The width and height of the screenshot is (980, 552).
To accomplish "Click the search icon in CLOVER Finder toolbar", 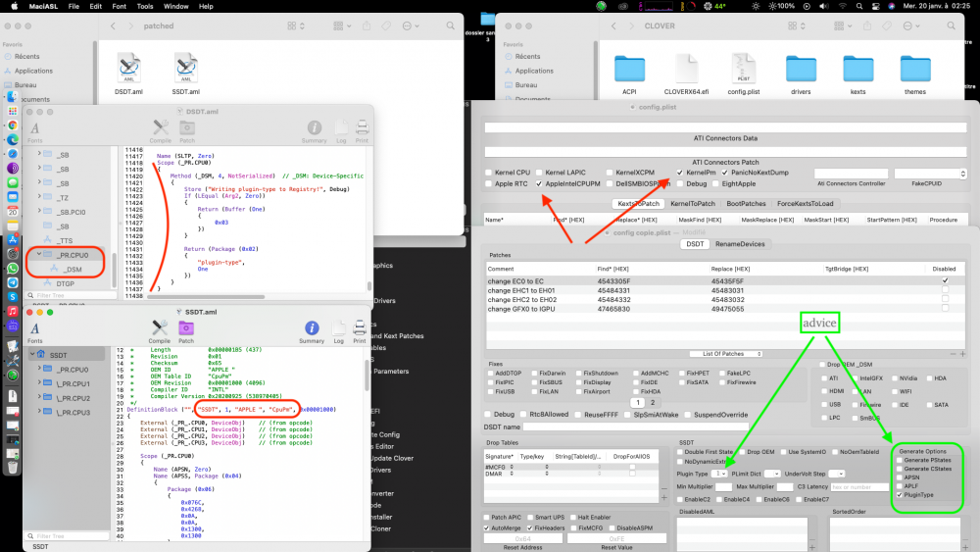I will pyautogui.click(x=951, y=25).
